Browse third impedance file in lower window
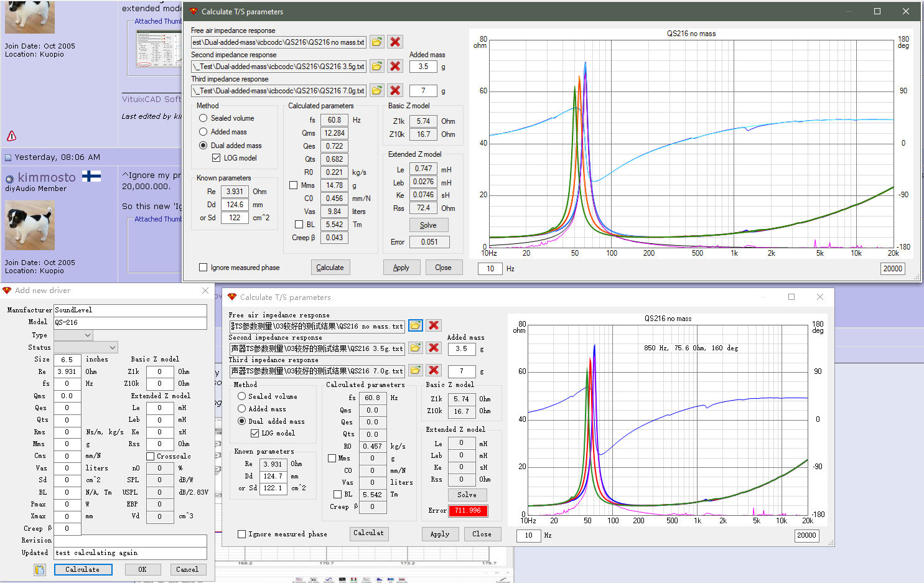 coord(415,370)
